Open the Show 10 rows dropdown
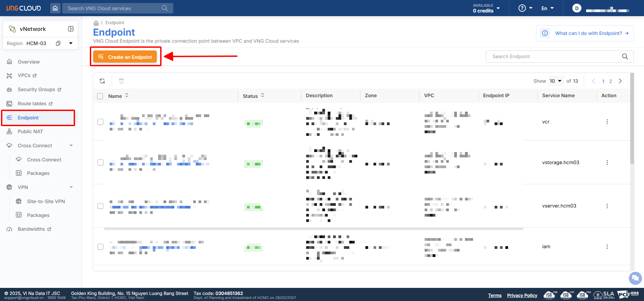 pyautogui.click(x=556, y=81)
